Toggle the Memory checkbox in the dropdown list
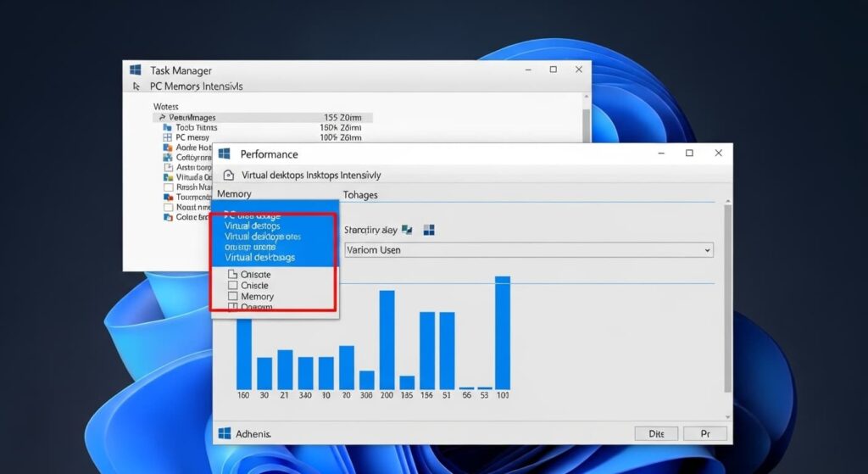 click(x=233, y=297)
